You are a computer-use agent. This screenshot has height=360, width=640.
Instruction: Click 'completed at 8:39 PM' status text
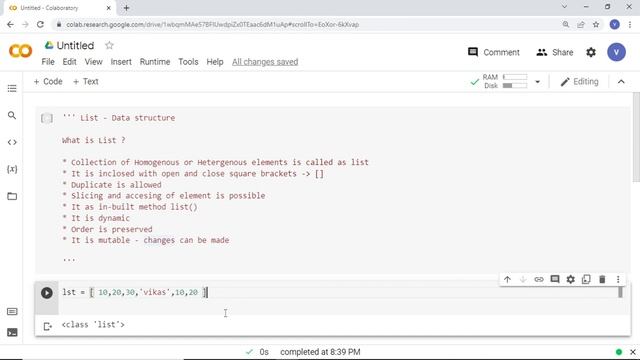point(320,352)
